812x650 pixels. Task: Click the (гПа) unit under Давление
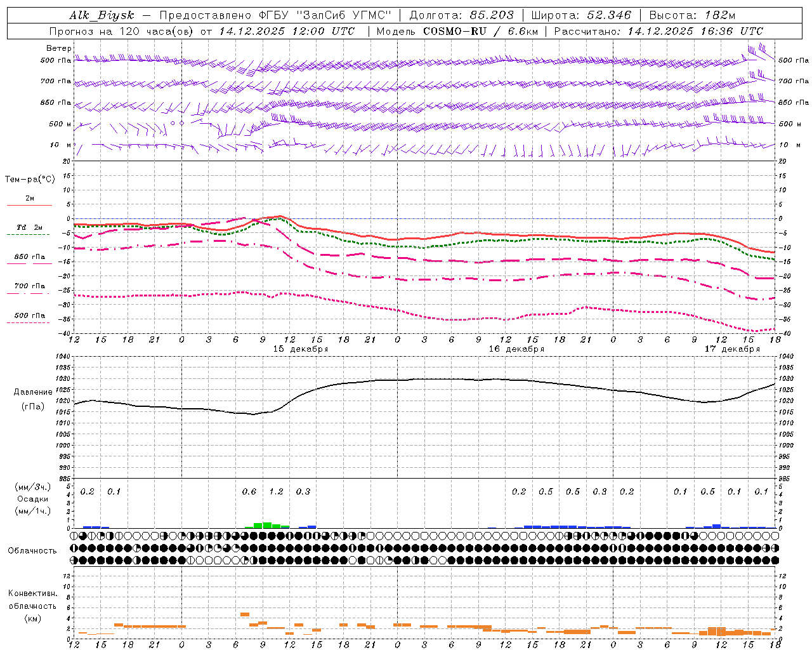coord(33,406)
